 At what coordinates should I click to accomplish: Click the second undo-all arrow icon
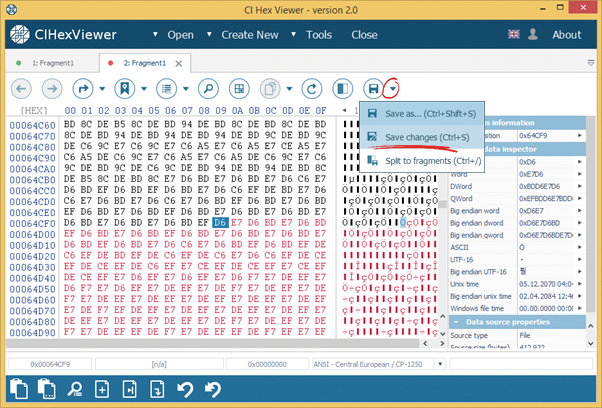point(213,389)
